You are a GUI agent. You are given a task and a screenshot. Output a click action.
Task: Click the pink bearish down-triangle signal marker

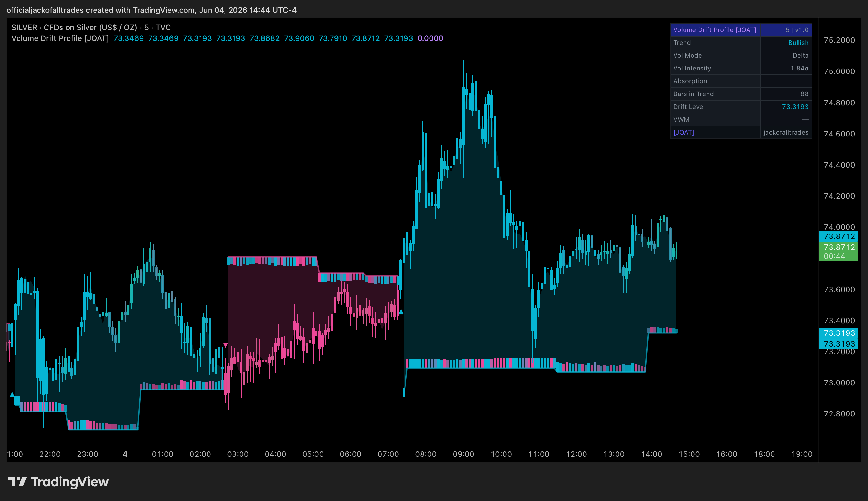click(225, 345)
